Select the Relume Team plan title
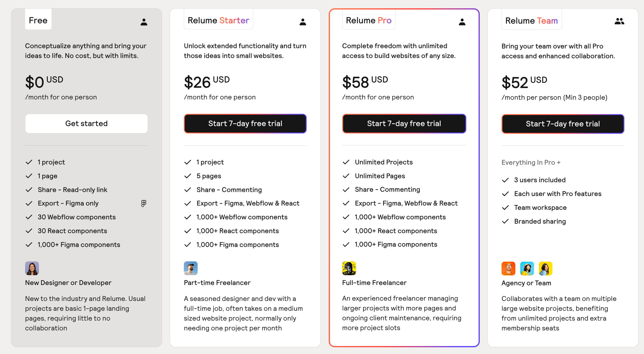Screen dimensions: 644x354 [531, 21]
